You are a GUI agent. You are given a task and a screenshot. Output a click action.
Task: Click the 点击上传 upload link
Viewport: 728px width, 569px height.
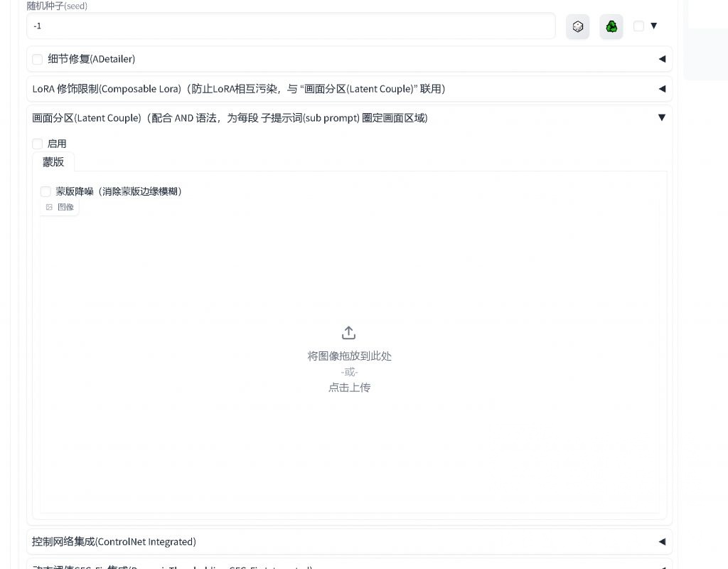pyautogui.click(x=349, y=387)
